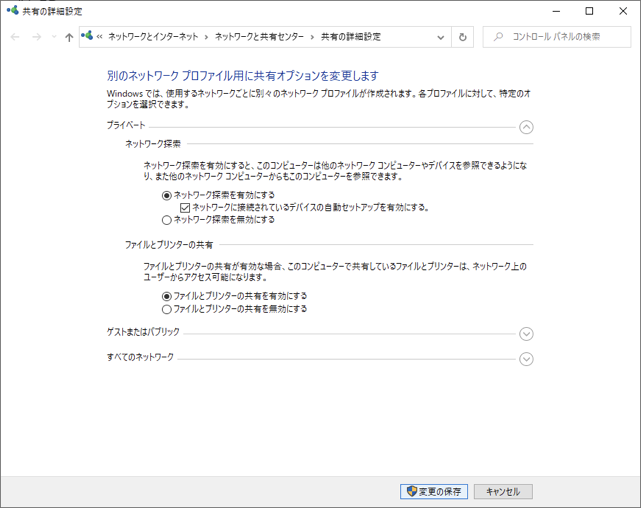Click the プライベート section label

(x=126, y=125)
